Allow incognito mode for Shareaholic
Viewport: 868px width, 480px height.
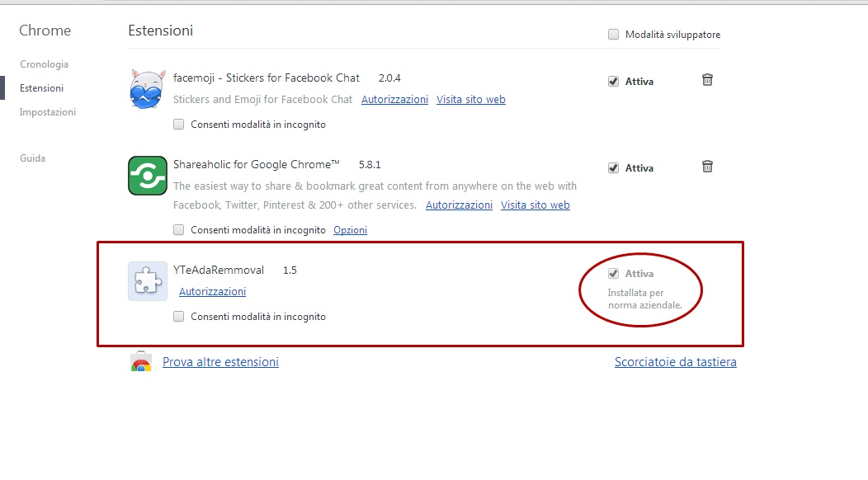pos(178,229)
